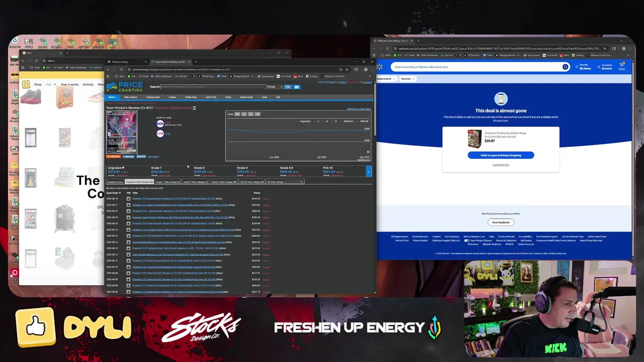Click the Give feedback button on Walmart
Screen dimensions: 644x362
pos(501,222)
